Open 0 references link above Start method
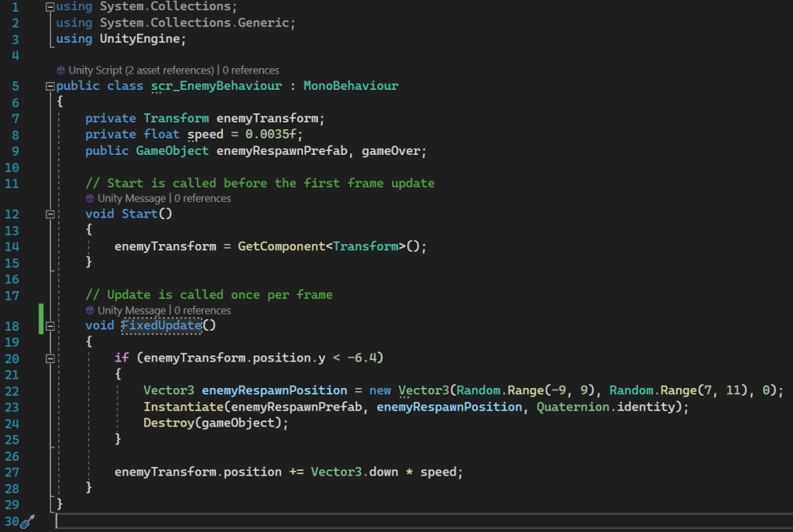793x532 pixels. (x=202, y=198)
